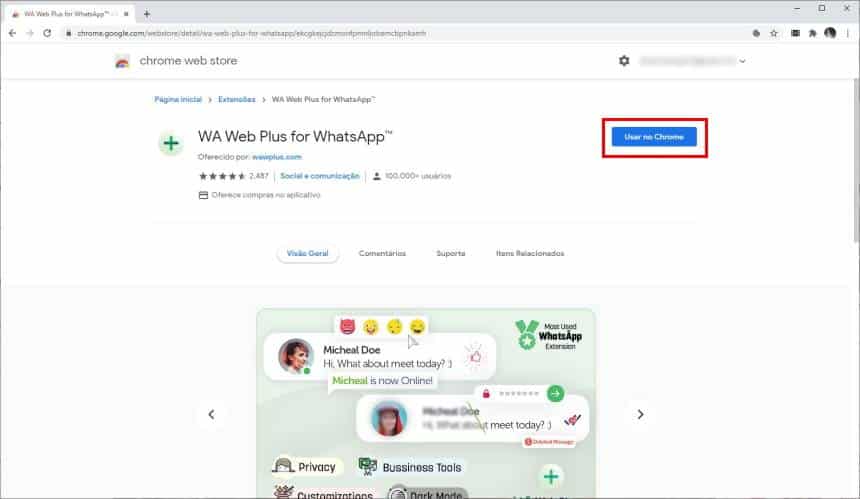Click the users count person icon
860x499 pixels.
point(376,176)
